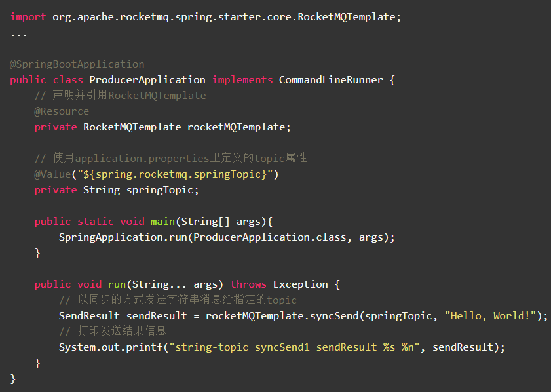
Task: Click 'Exception' in the run signature
Action: click(x=301, y=284)
